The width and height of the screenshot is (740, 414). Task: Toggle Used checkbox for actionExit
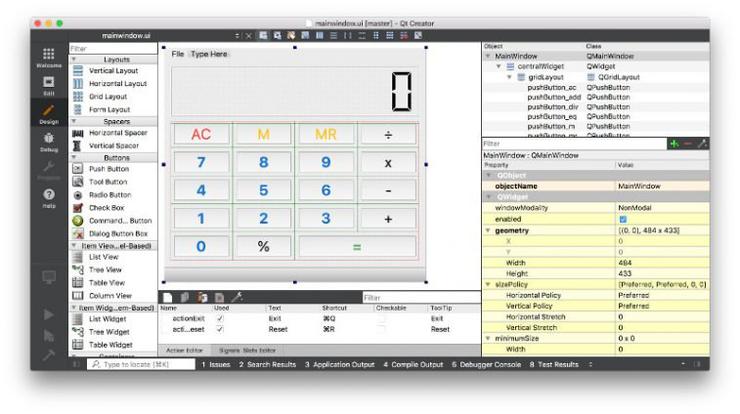221,318
